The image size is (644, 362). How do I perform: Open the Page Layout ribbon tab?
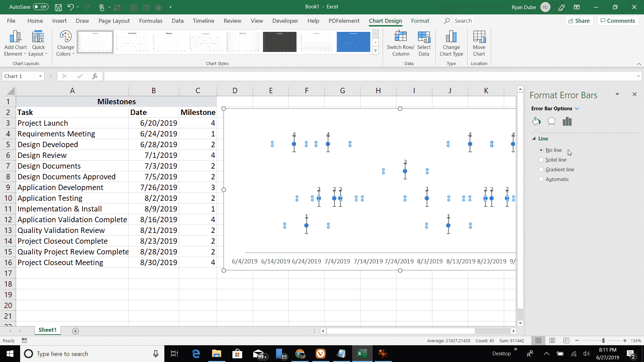(x=114, y=21)
